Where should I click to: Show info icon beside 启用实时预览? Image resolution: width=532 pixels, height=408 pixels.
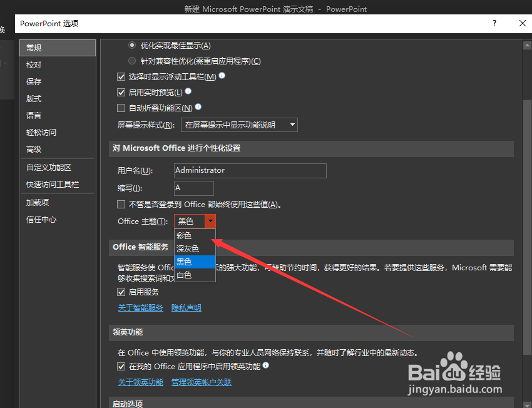188,91
